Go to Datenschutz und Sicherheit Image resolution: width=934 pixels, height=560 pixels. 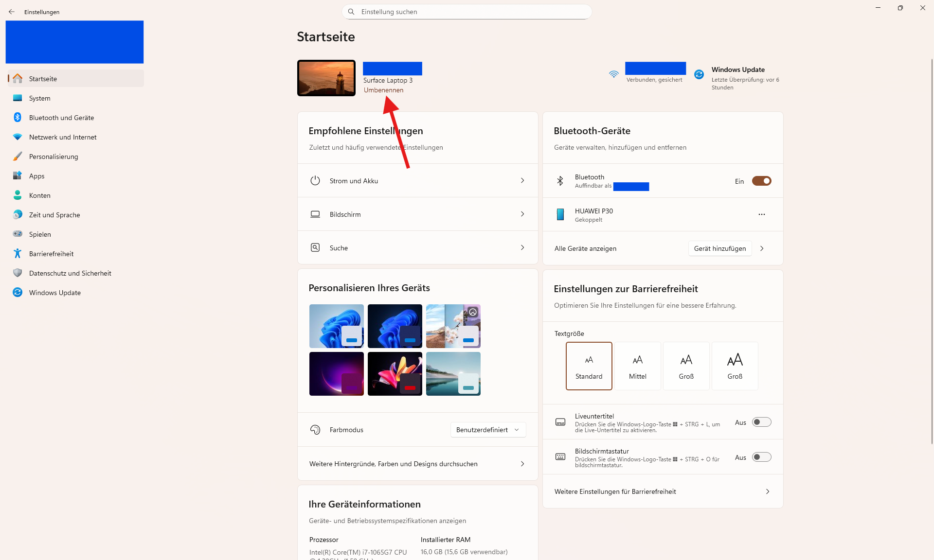(x=70, y=273)
